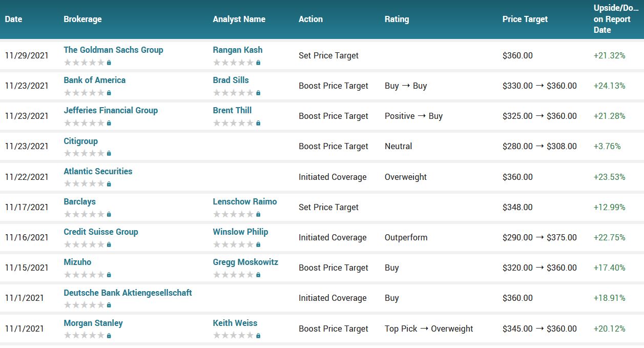
Task: Click the lock icon under Brent Thill
Action: [x=258, y=123]
